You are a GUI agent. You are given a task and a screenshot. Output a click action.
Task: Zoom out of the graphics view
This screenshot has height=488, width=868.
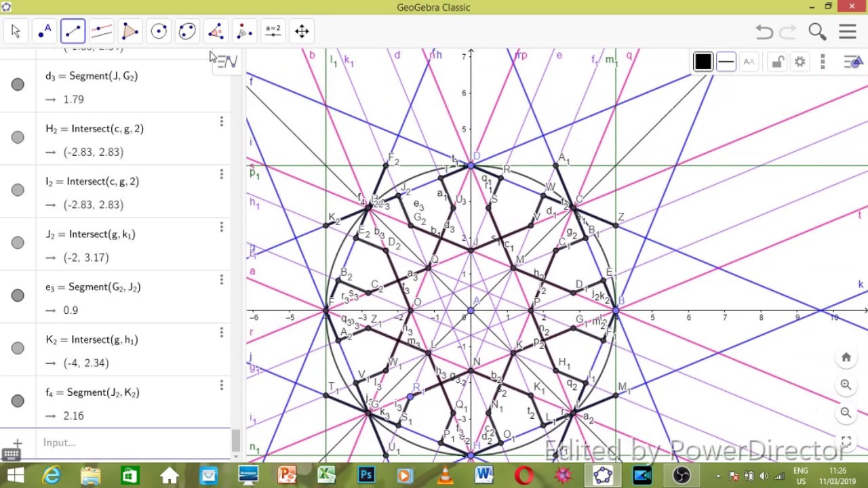(x=846, y=412)
